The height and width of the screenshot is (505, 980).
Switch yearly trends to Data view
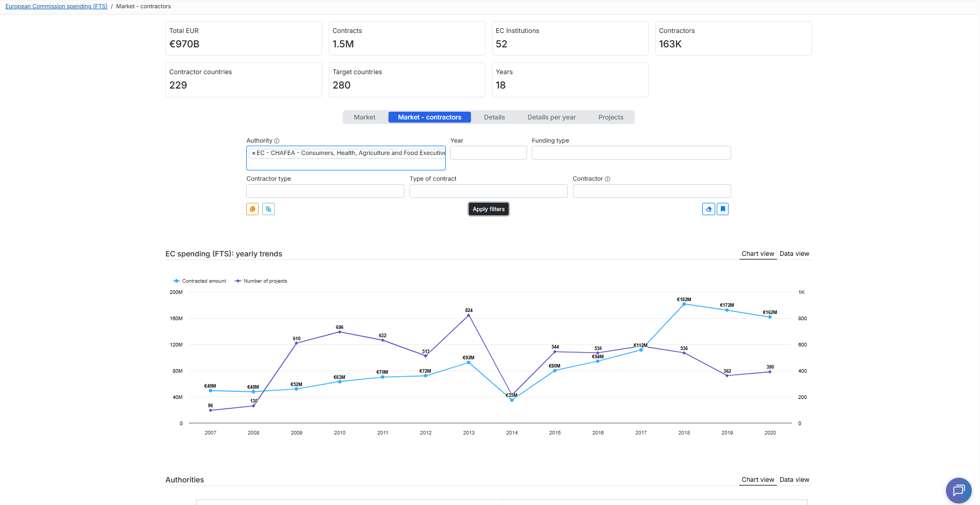[794, 254]
